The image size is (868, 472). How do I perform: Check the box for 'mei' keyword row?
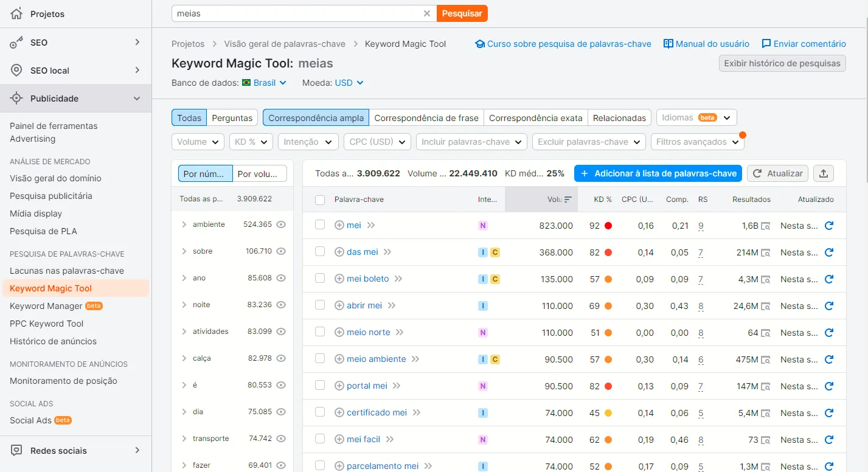pos(320,225)
